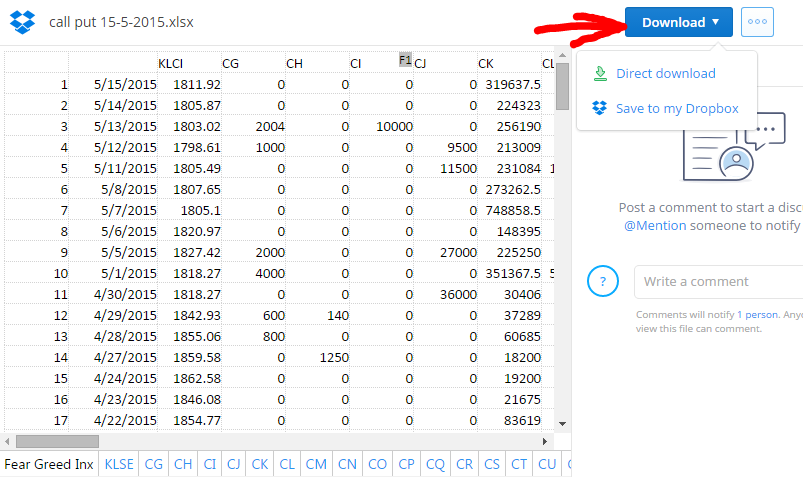Click the horizontal scrollbar right arrow

pyautogui.click(x=544, y=441)
